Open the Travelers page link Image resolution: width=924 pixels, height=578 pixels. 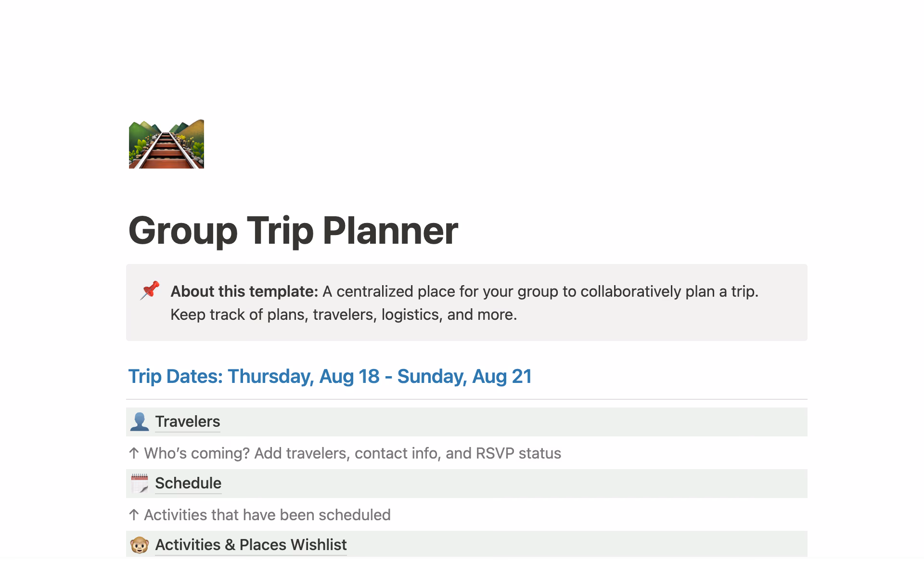point(187,422)
